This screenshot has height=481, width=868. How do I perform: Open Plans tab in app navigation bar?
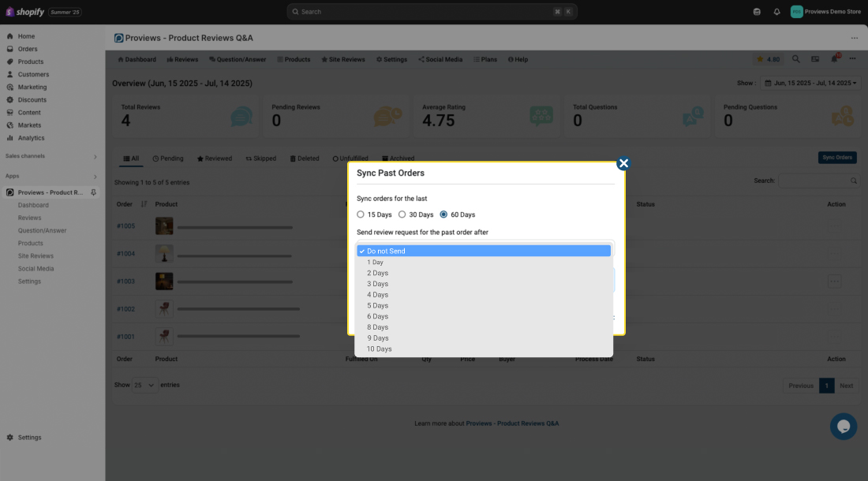(485, 59)
